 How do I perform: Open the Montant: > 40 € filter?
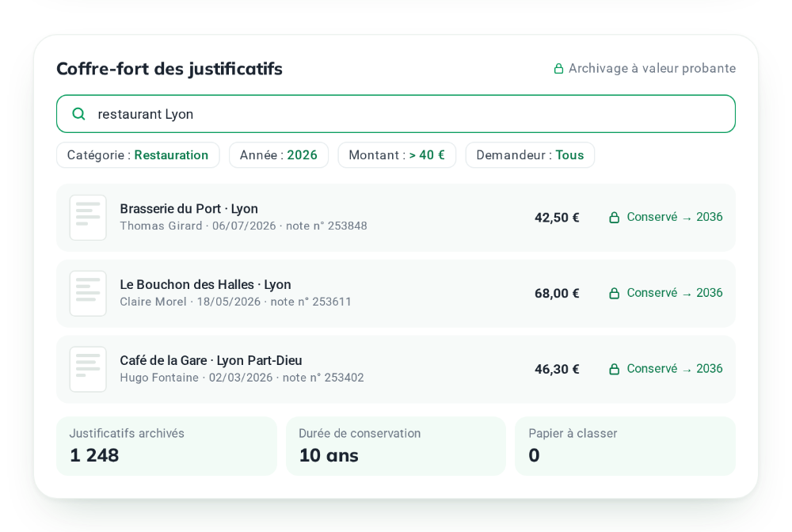[x=397, y=155]
